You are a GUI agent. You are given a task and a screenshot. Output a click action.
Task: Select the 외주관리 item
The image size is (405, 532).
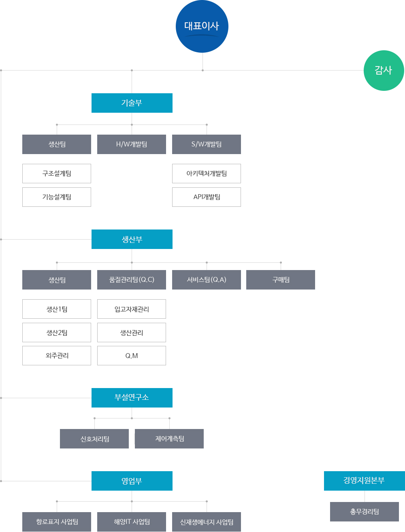click(x=56, y=356)
